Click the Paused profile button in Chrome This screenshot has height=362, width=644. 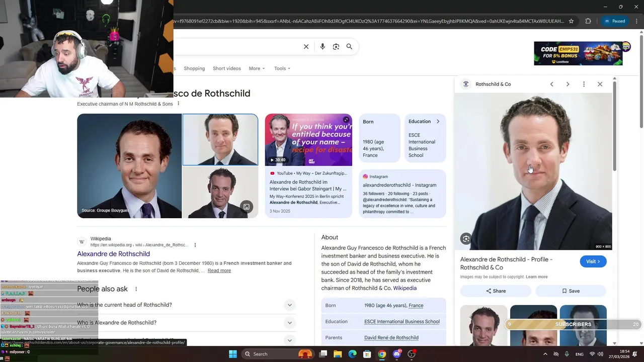coord(615,21)
